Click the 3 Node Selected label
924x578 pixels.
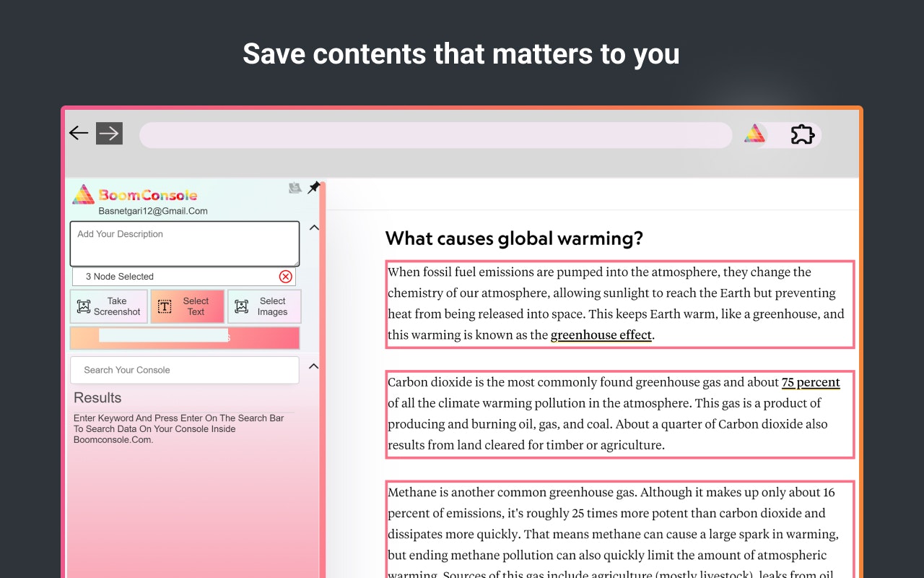click(x=120, y=277)
